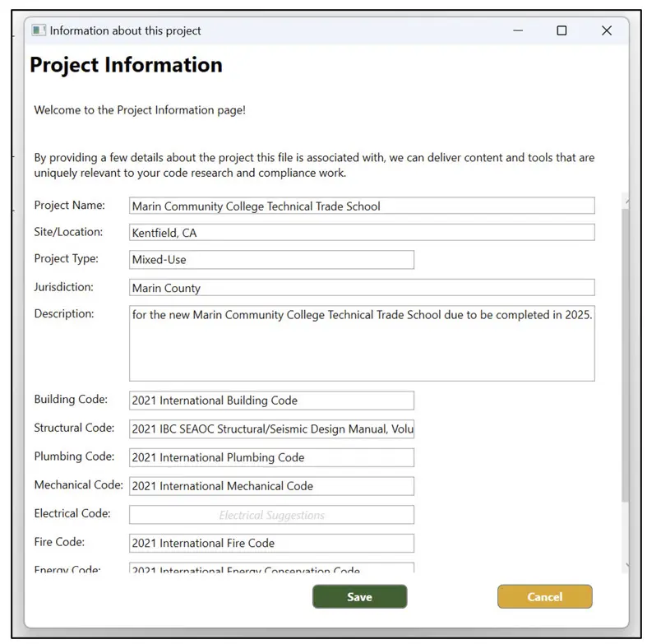
Task: Click the scrollbar down arrow
Action: point(626,566)
